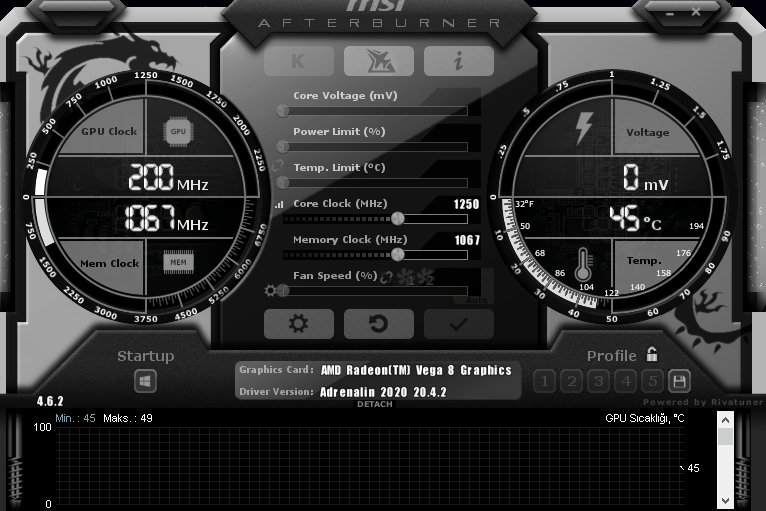Image resolution: width=766 pixels, height=511 pixels.
Task: Adjust the Core Clock slider handle
Action: point(398,218)
